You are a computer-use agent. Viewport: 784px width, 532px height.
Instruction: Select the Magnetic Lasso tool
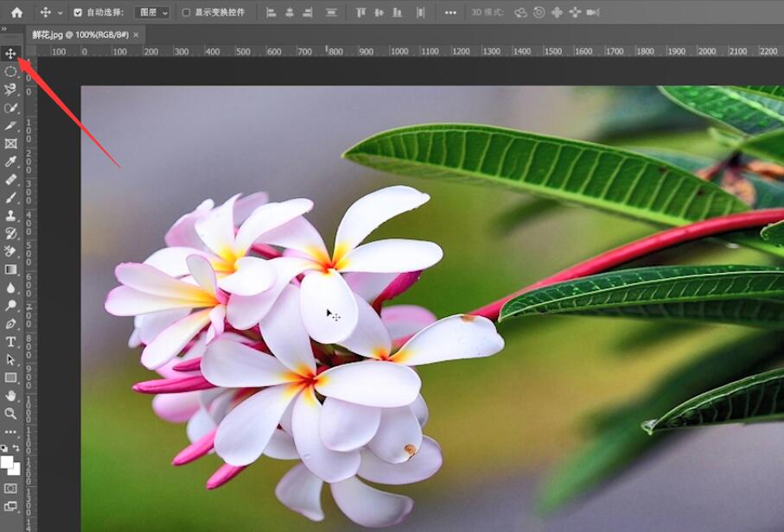[x=10, y=90]
